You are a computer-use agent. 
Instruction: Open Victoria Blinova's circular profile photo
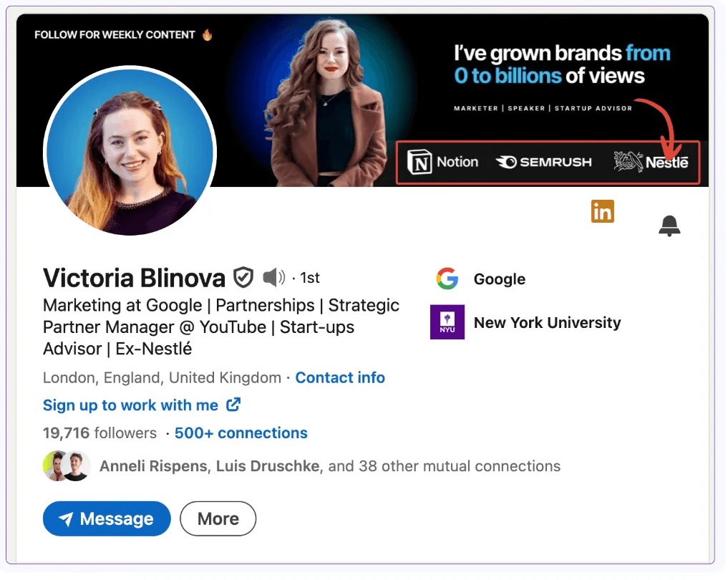130,151
